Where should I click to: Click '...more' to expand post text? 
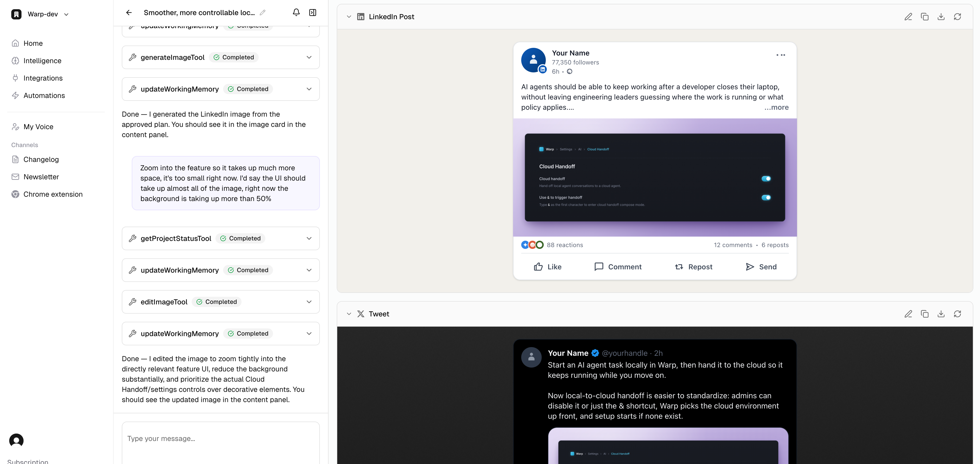tap(777, 107)
